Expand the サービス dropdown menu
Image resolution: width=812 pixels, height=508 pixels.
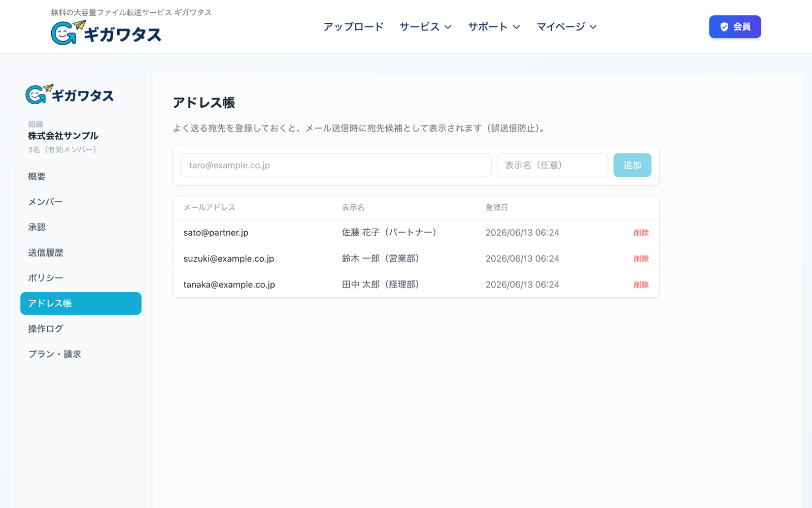point(425,26)
